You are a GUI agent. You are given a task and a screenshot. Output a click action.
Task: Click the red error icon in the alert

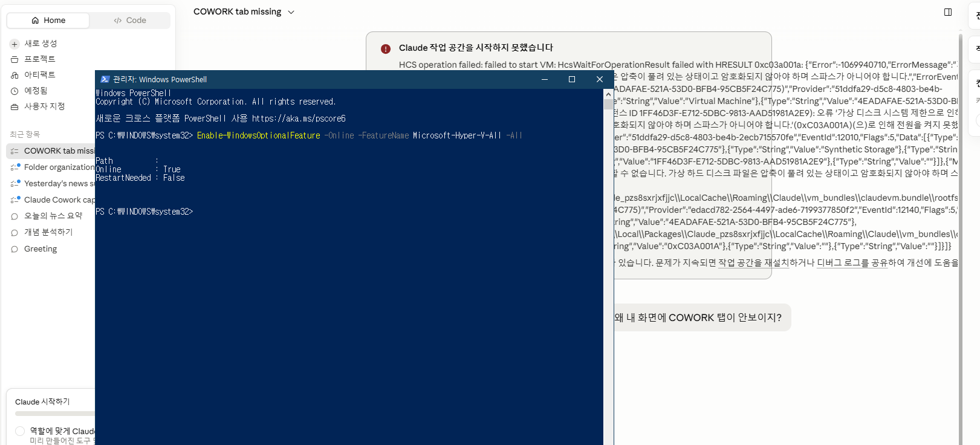pyautogui.click(x=386, y=49)
